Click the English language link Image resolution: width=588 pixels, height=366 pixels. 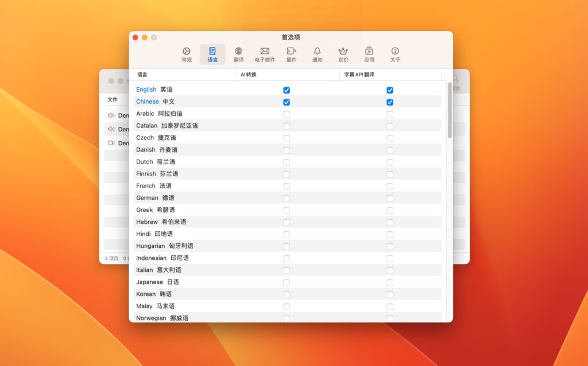pos(146,89)
